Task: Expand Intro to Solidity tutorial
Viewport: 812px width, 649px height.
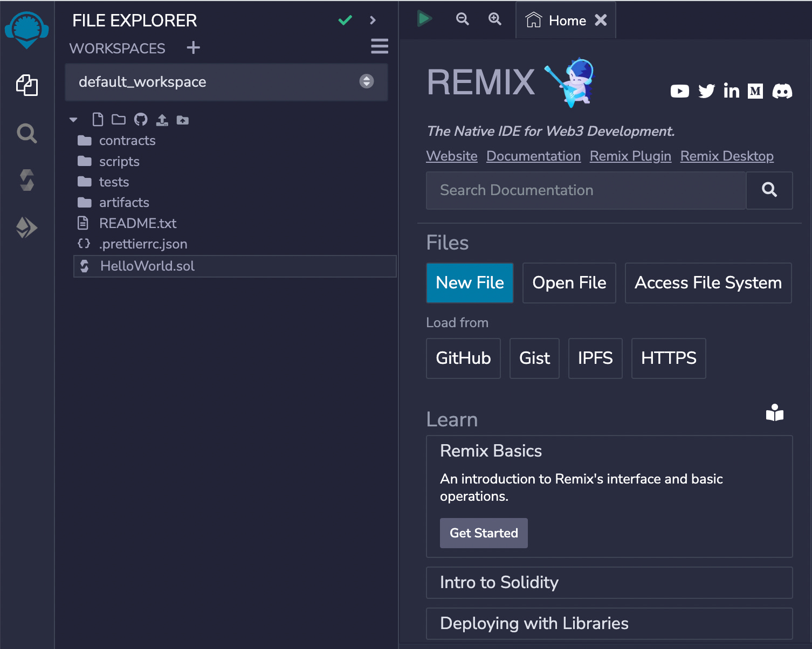Action: click(609, 583)
